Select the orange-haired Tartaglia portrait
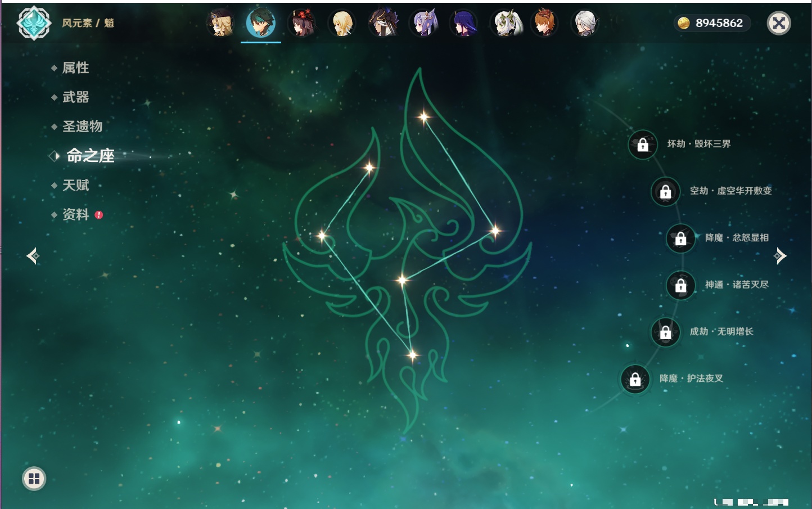This screenshot has width=812, height=509. point(545,24)
